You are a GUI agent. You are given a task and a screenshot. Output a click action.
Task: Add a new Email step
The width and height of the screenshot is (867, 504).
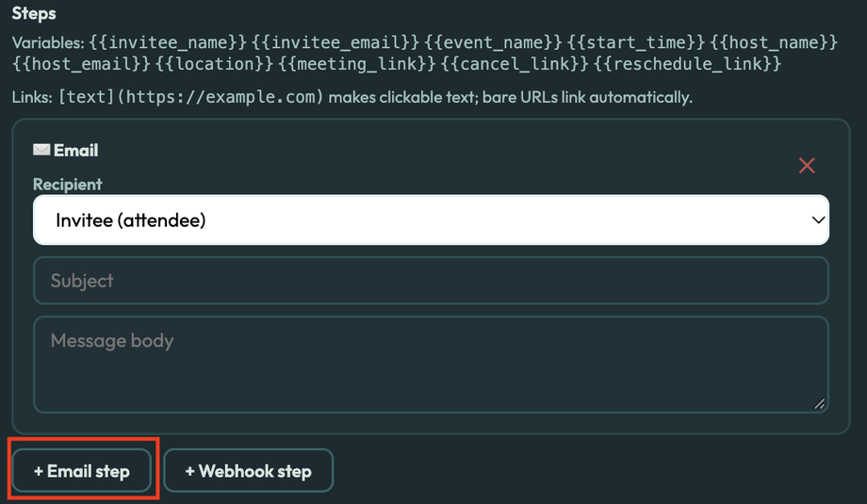coord(82,471)
